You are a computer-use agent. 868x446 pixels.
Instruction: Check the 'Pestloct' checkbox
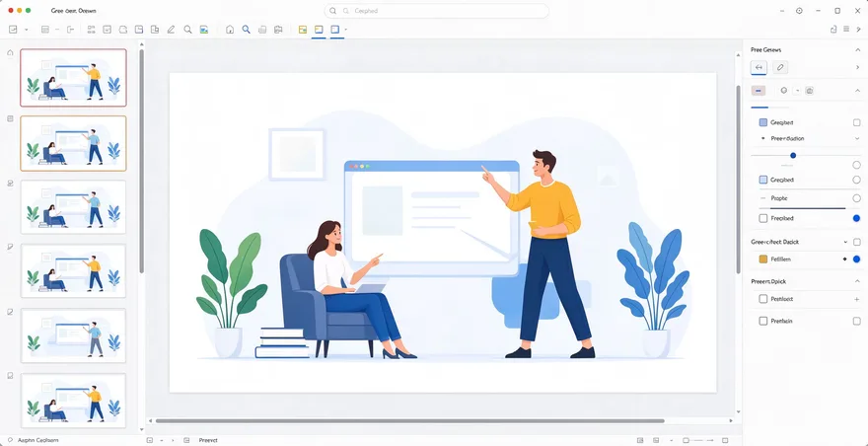pyautogui.click(x=762, y=299)
